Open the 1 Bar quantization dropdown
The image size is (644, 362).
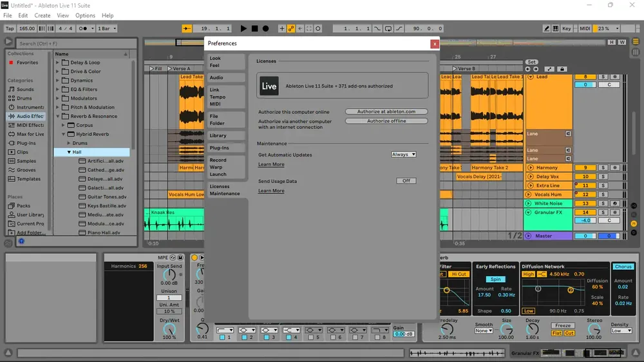(107, 28)
